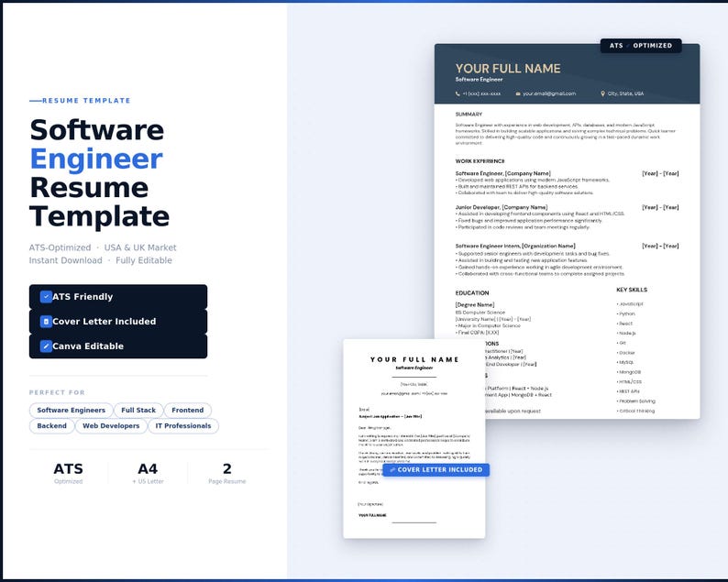Click YOUR FULL NAME on the resume header
The width and height of the screenshot is (728, 582).
508,69
